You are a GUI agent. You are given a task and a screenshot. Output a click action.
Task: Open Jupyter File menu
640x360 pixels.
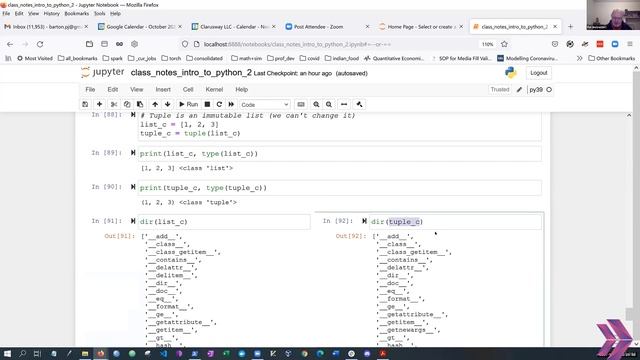tap(90, 89)
